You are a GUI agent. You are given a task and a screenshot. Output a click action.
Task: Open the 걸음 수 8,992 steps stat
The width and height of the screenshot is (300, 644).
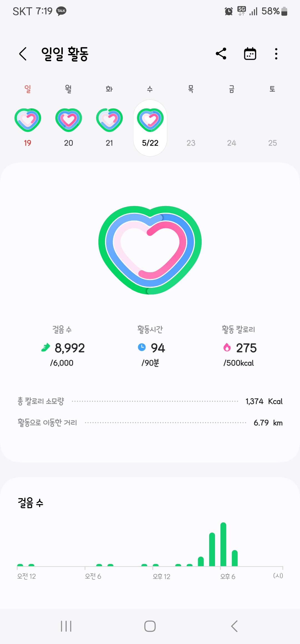tap(63, 348)
